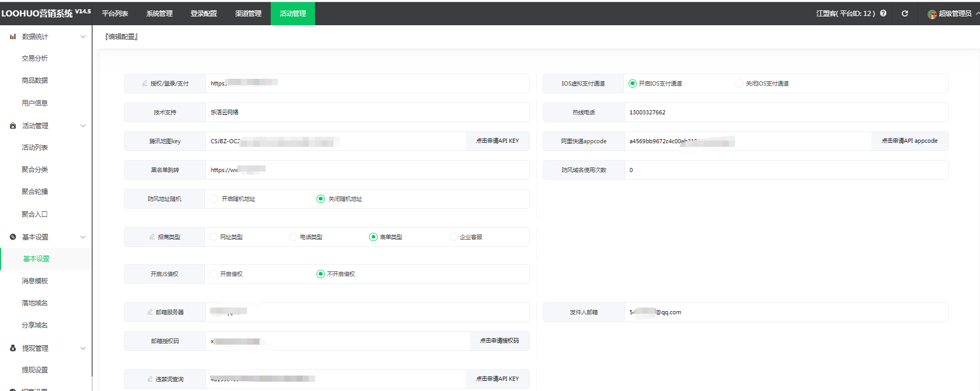The width and height of the screenshot is (980, 391).
Task: Click edit pencil icon beside 招商类型
Action: click(152, 237)
